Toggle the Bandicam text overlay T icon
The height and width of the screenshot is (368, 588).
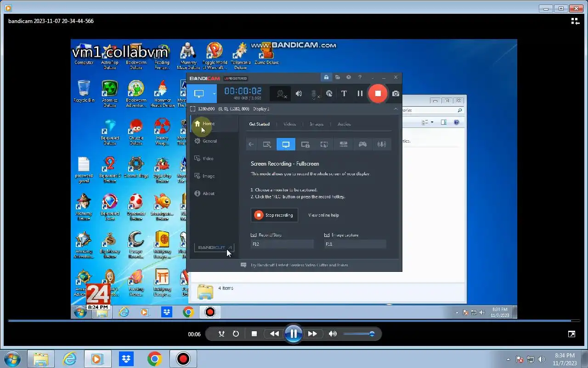pyautogui.click(x=344, y=93)
